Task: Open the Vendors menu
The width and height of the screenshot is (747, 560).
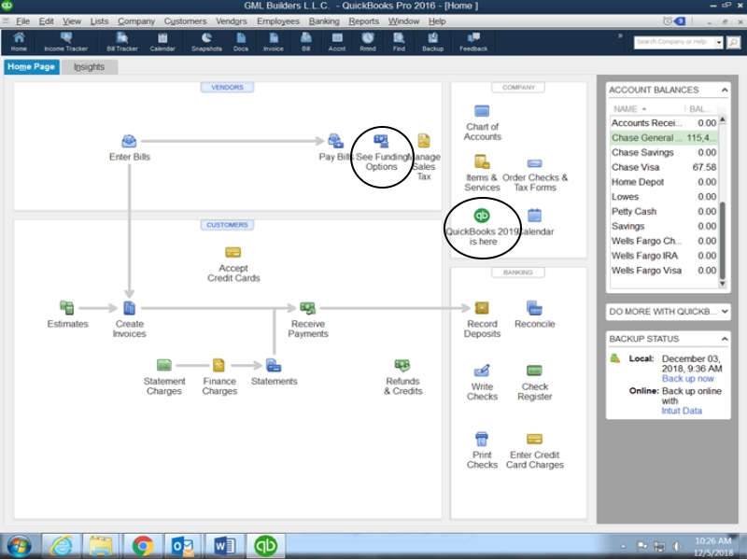Action: tap(231, 21)
